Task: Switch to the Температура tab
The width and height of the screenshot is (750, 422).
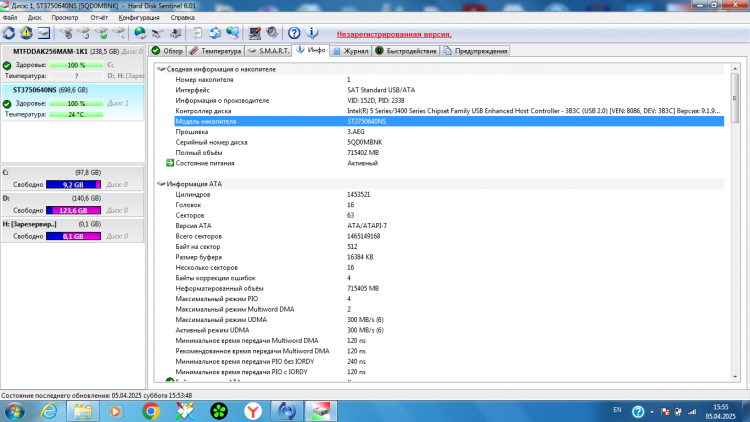Action: pos(215,51)
